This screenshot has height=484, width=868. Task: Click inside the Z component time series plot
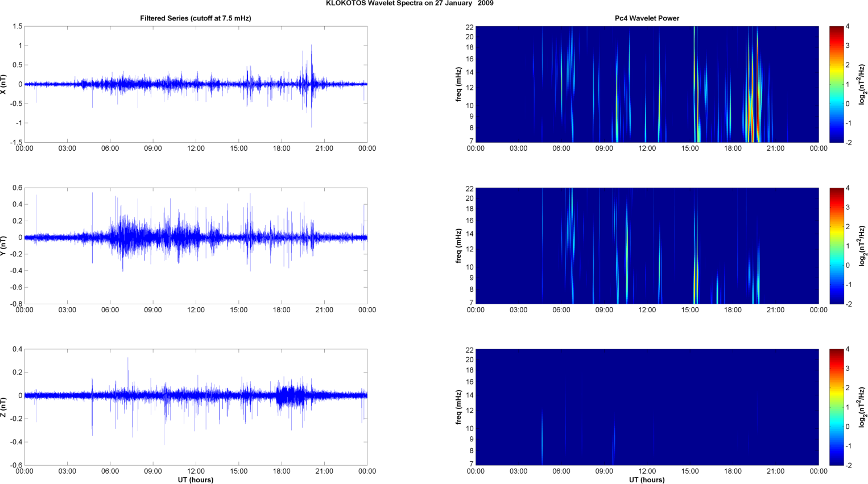[x=196, y=407]
